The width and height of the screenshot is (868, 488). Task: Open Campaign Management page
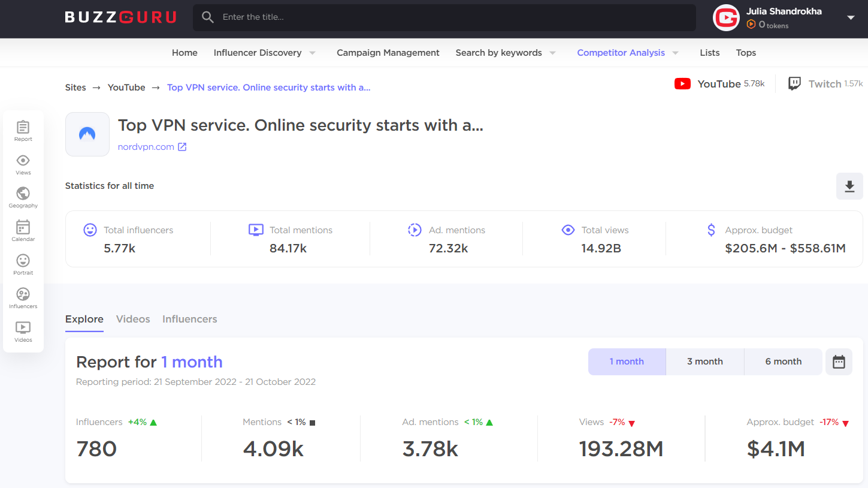(x=388, y=53)
